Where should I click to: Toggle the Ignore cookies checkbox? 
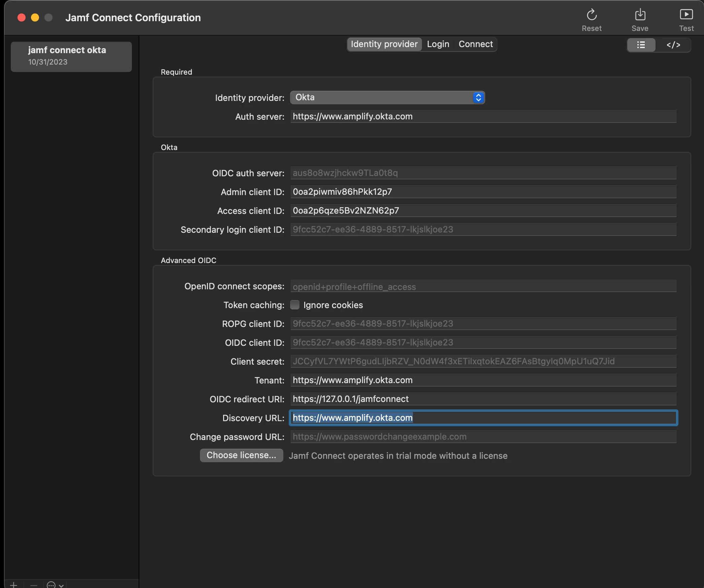[x=295, y=305]
